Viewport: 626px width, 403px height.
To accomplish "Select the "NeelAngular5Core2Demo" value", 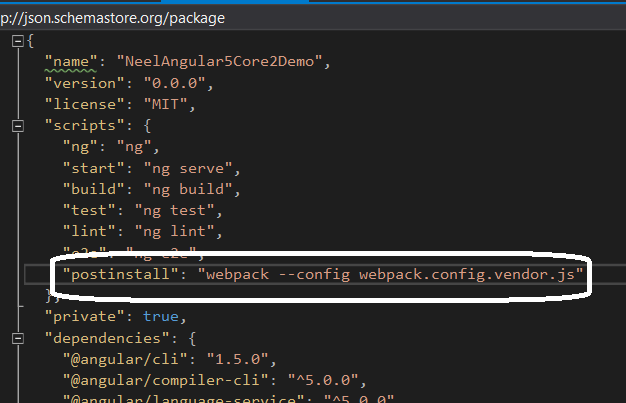I will [220, 62].
